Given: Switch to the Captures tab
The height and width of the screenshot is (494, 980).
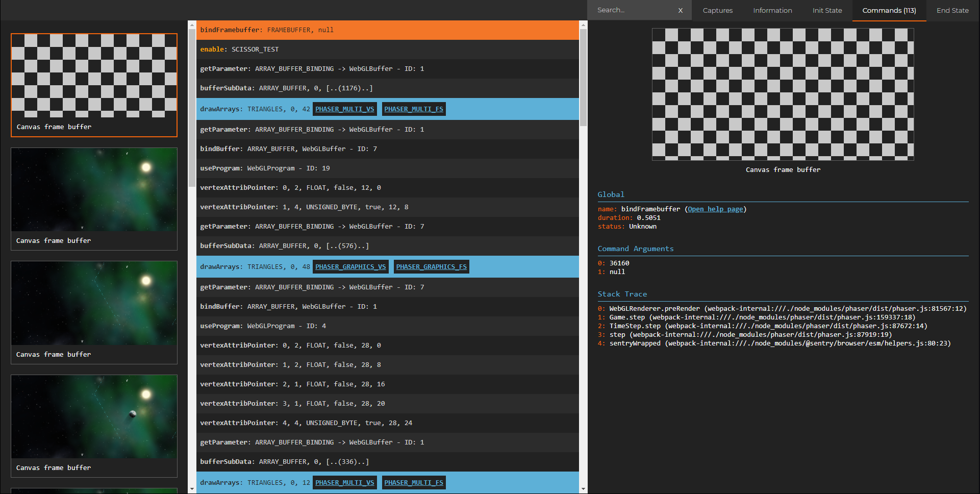Looking at the screenshot, I should pos(717,10).
